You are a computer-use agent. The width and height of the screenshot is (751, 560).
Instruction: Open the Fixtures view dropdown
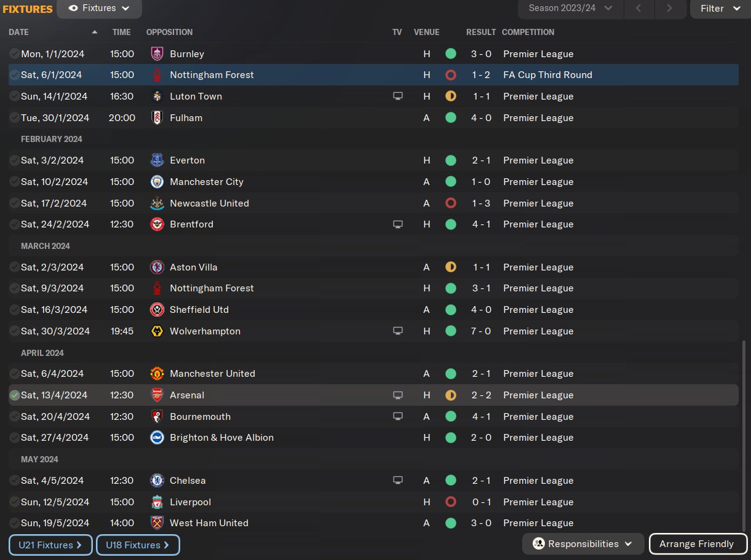click(x=99, y=9)
